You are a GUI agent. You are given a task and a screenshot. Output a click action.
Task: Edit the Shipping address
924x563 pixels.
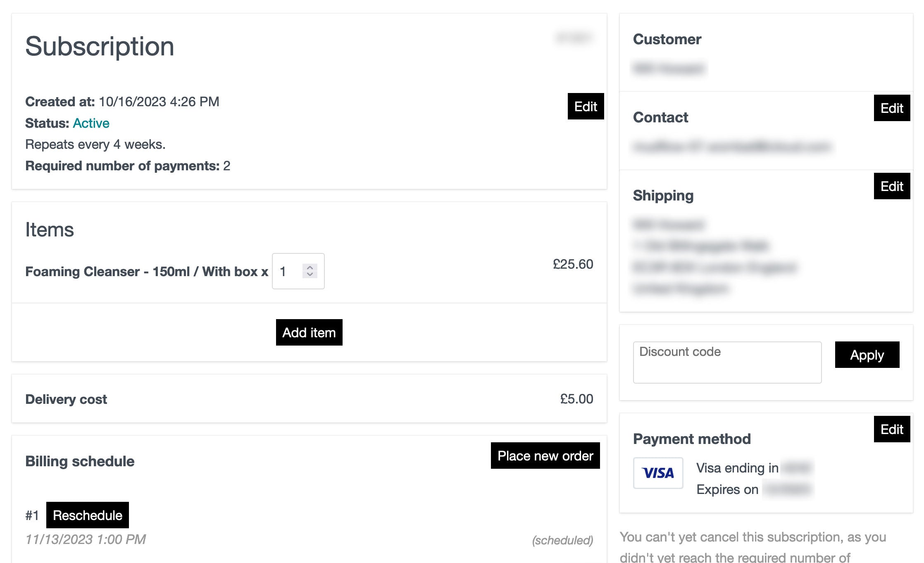coord(891,186)
